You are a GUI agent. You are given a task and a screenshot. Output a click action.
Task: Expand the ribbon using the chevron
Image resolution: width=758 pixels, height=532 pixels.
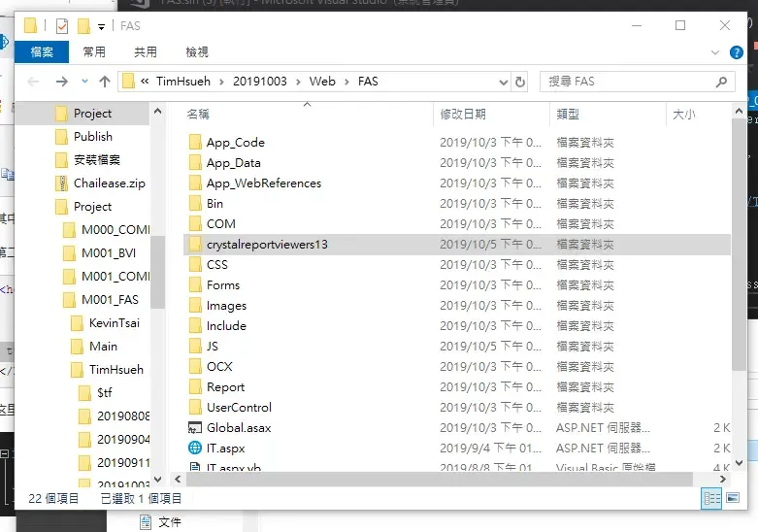(716, 51)
